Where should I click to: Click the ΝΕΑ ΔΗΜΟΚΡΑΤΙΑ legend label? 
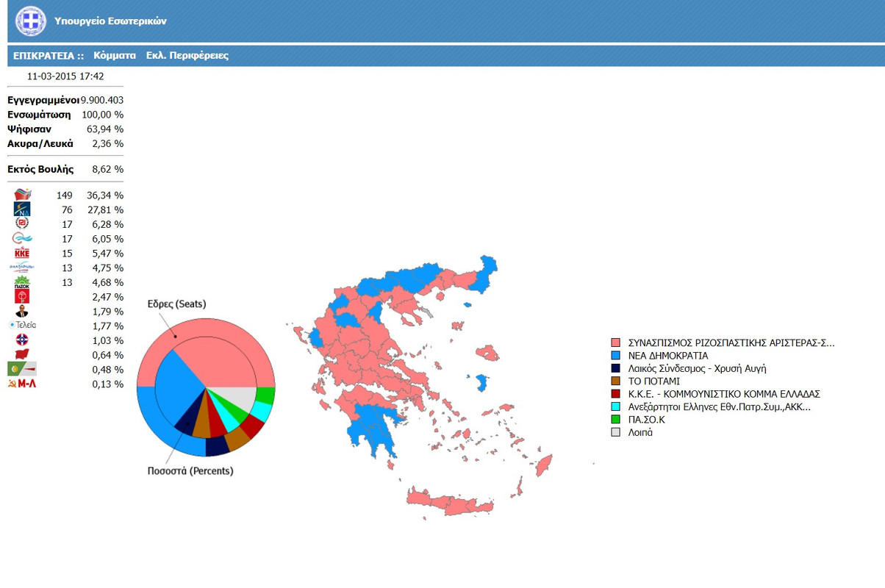click(668, 356)
